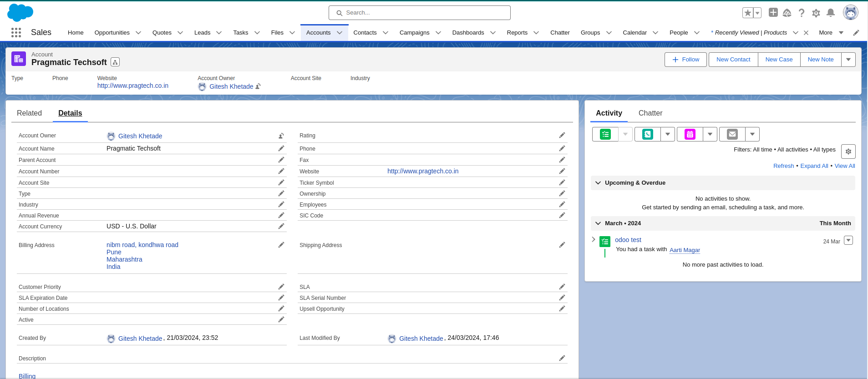Focus the global Search field
This screenshot has width=868, height=379.
coord(420,13)
